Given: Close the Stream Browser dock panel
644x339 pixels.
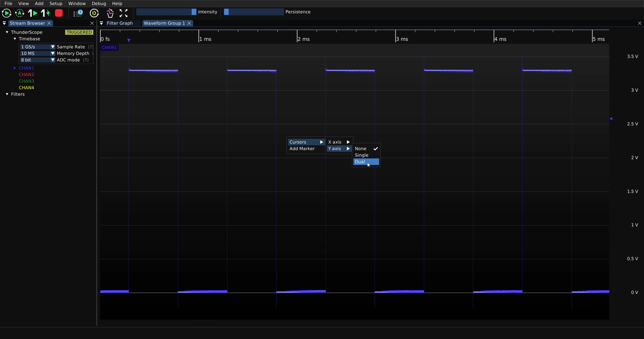Looking at the screenshot, I should [x=92, y=23].
